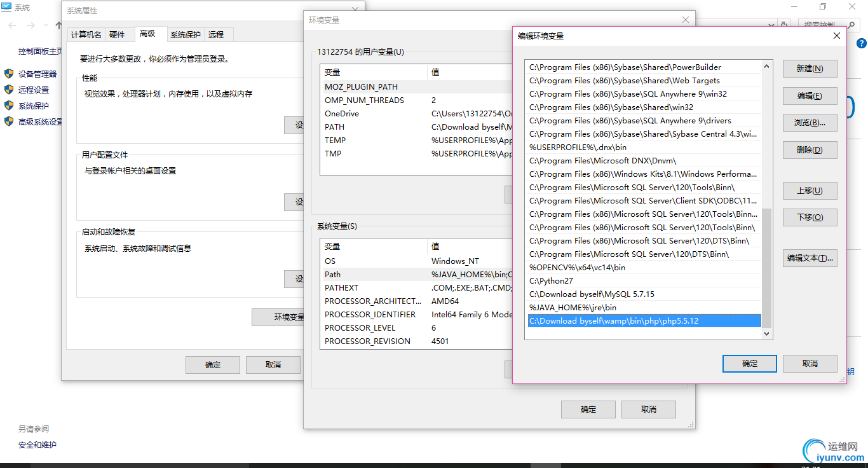Select %OPENCV%\x64\vc14\bin entry
This screenshot has width=868, height=468.
coord(644,268)
